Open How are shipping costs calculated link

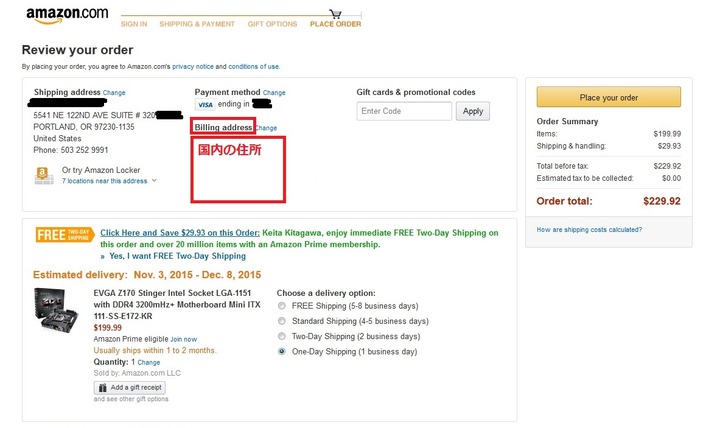coord(589,230)
